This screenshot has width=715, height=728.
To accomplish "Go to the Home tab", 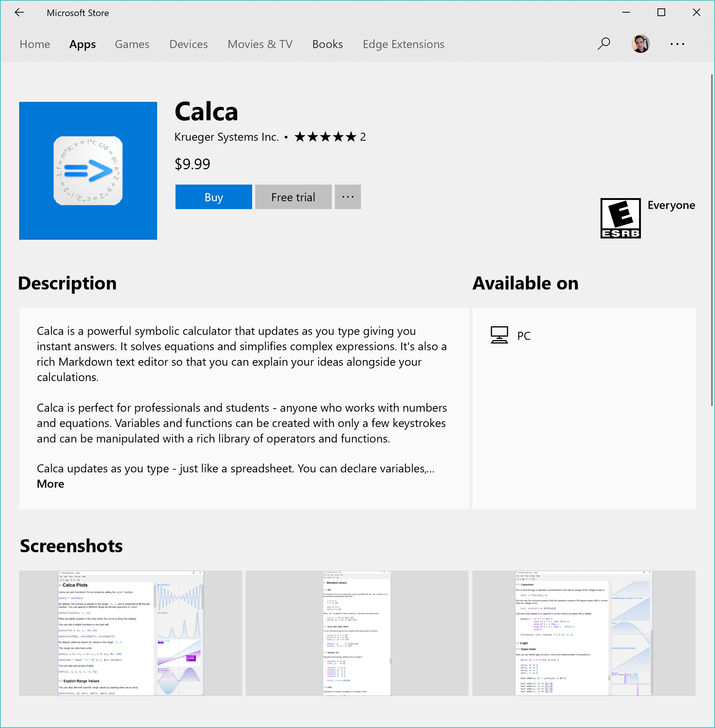I will click(x=35, y=44).
